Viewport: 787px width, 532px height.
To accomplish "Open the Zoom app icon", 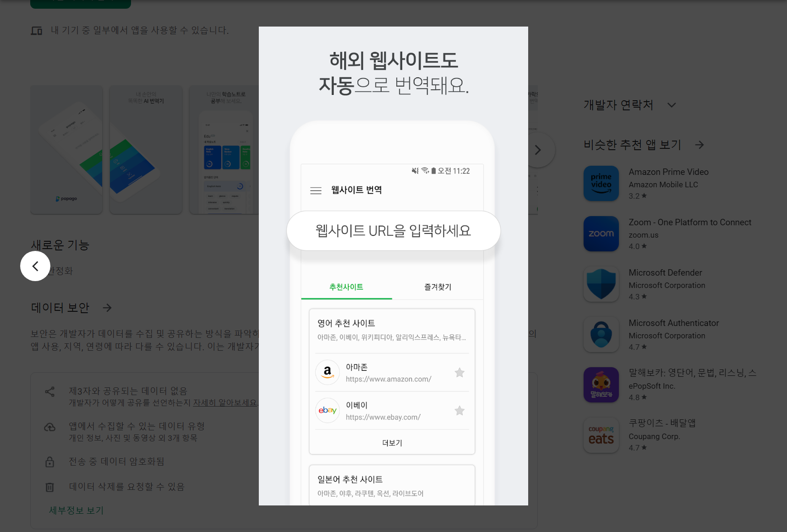I will (x=601, y=233).
